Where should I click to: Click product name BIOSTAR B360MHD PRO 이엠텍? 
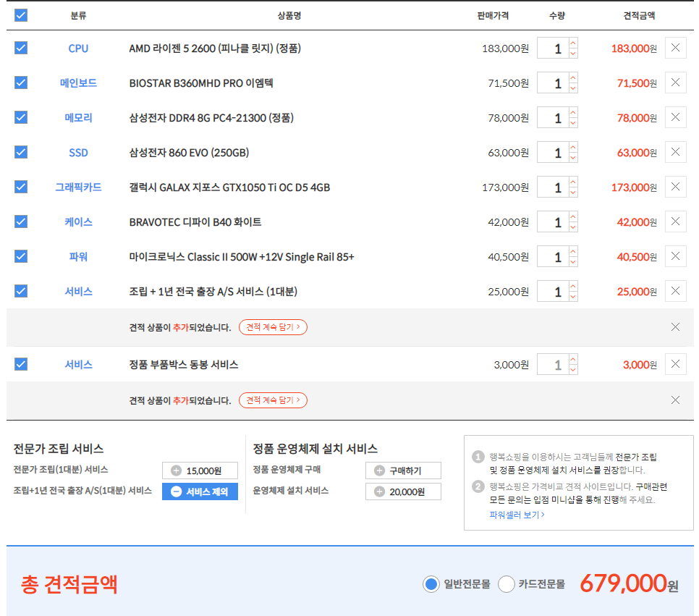201,83
